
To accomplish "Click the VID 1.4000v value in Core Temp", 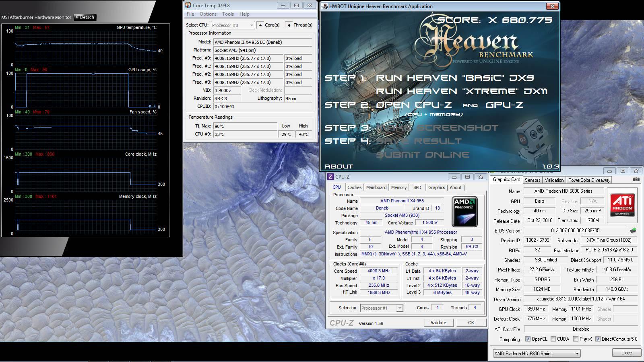I will [227, 90].
